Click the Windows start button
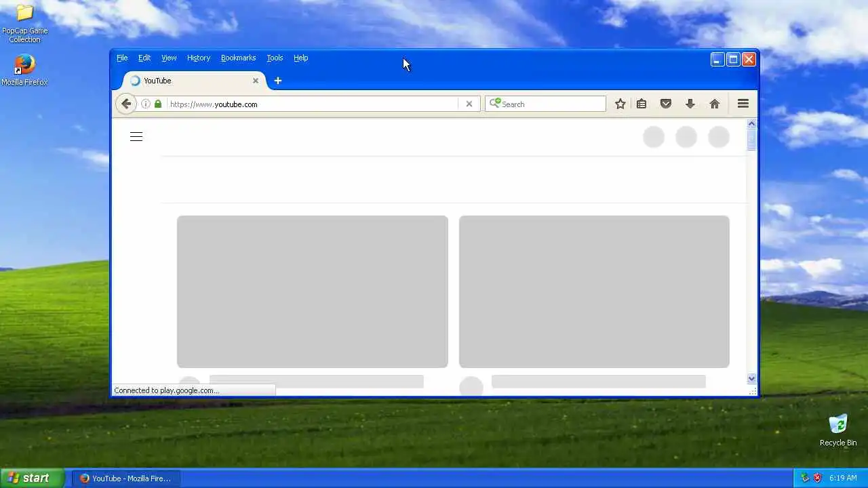The width and height of the screenshot is (868, 488). tap(32, 478)
